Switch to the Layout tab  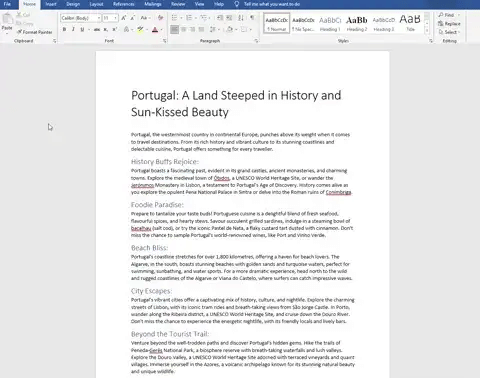pos(96,4)
